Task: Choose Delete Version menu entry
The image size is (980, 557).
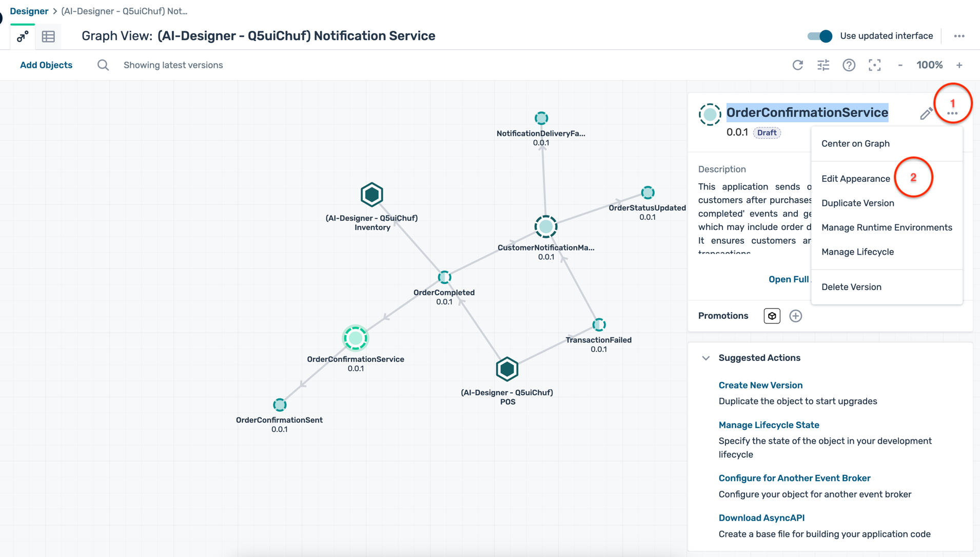Action: [x=851, y=287]
